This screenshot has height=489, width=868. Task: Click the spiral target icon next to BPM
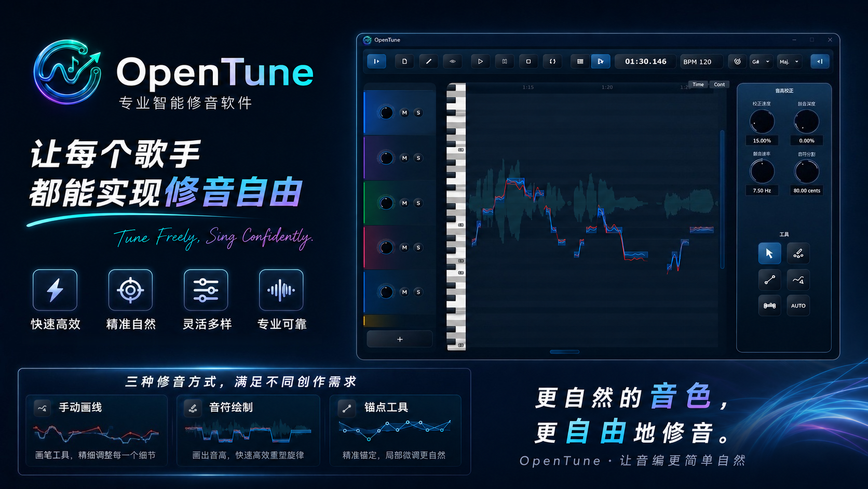(737, 61)
